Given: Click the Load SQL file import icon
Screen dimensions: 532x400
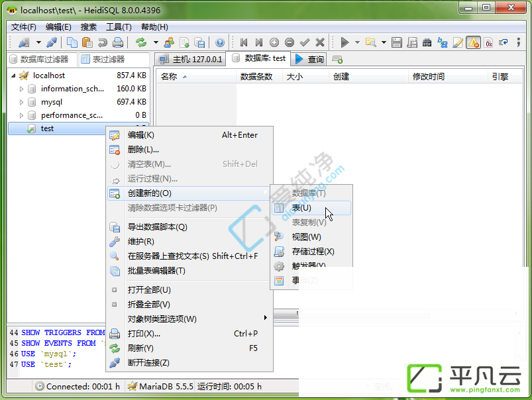Looking at the screenshot, I should (184, 42).
